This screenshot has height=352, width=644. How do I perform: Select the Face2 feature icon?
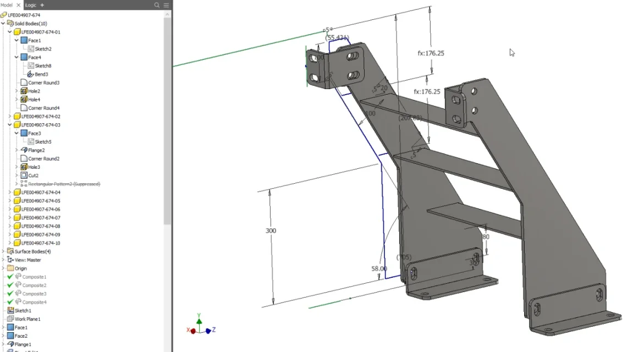tap(10, 336)
